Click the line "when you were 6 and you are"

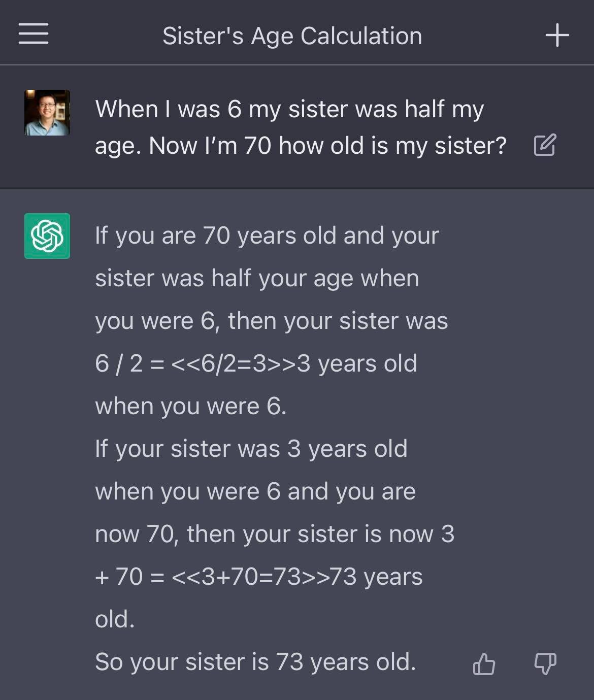(x=255, y=491)
